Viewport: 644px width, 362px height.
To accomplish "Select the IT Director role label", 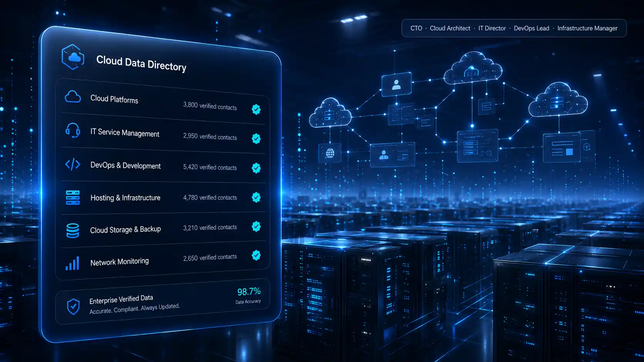I will (x=492, y=28).
